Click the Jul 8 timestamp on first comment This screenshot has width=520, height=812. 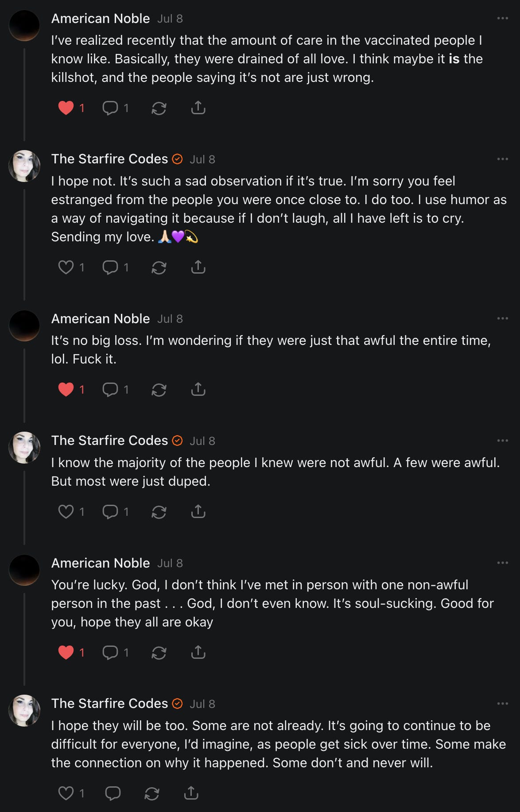coord(170,19)
